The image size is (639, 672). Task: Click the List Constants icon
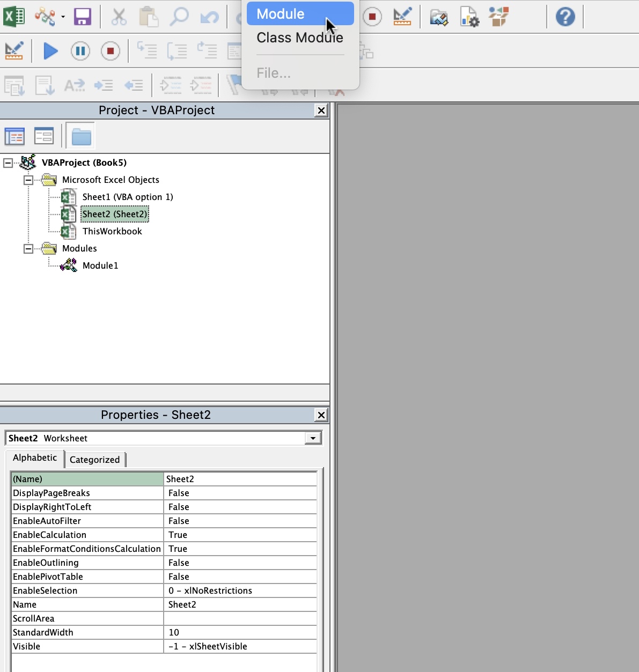pyautogui.click(x=45, y=85)
